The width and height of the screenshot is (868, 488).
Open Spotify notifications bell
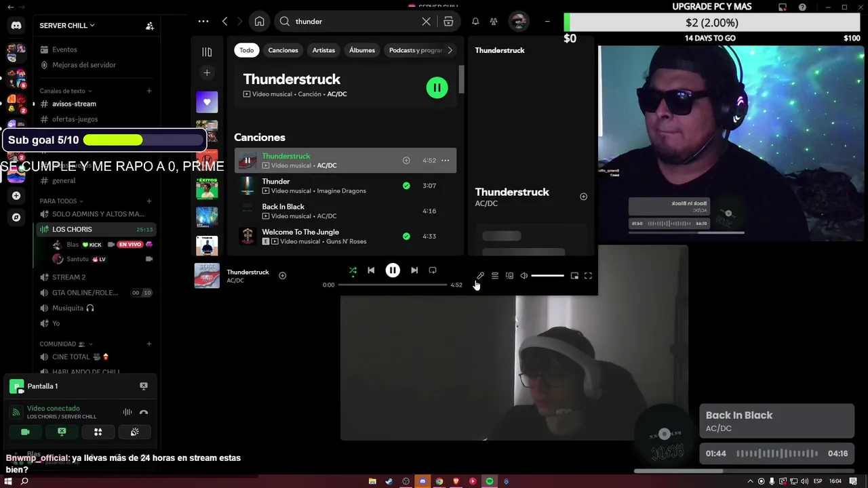475,22
